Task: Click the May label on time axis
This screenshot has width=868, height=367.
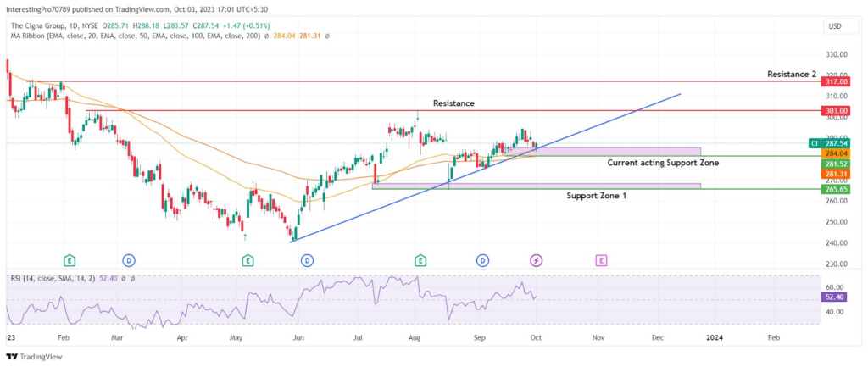Action: point(236,336)
